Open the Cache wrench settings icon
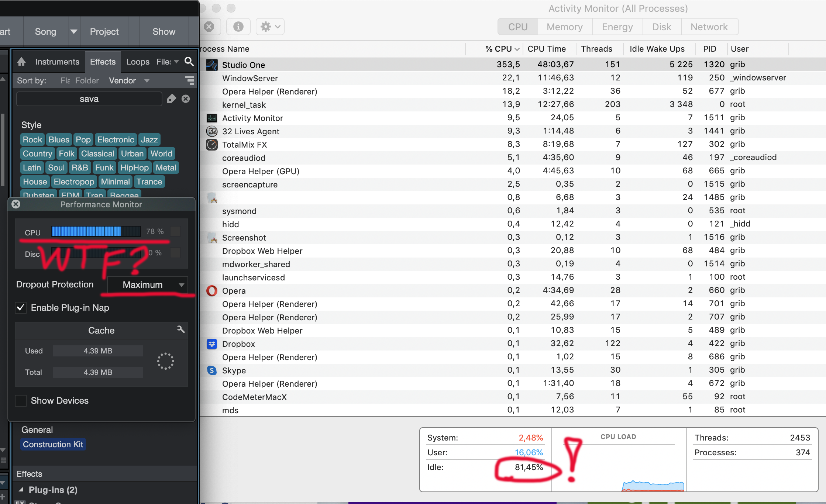The image size is (826, 504). tap(180, 329)
